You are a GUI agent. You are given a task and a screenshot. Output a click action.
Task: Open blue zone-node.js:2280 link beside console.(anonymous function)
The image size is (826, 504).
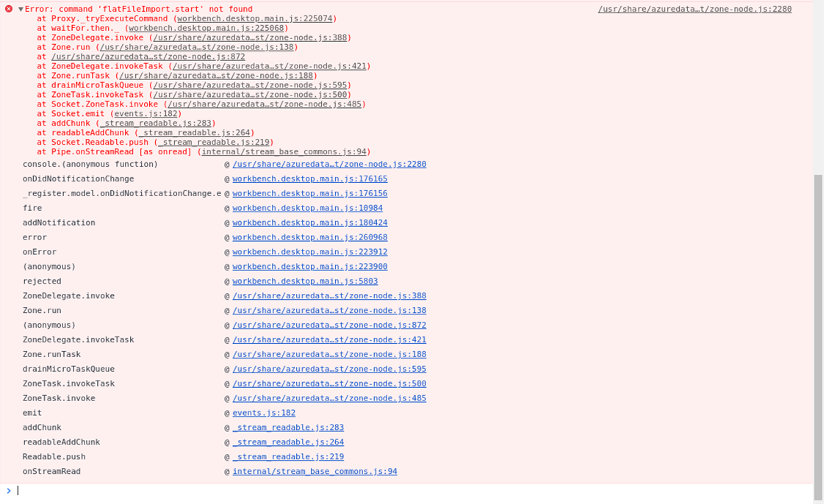click(x=329, y=165)
